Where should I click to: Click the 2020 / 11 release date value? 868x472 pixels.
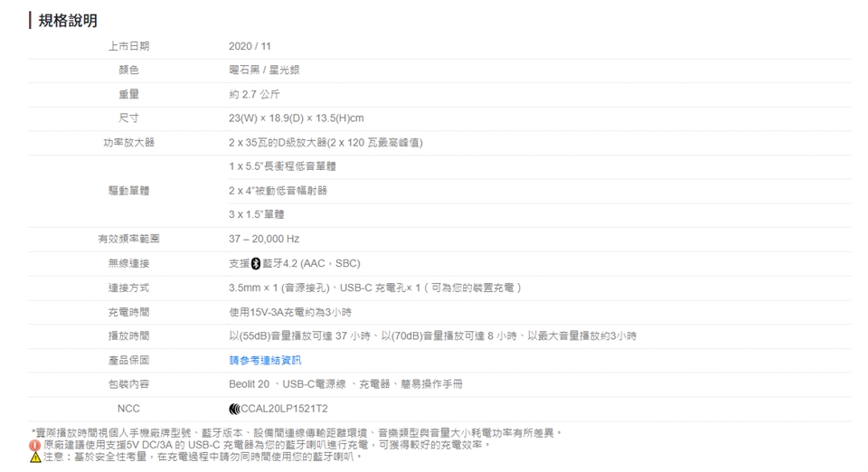pos(252,45)
